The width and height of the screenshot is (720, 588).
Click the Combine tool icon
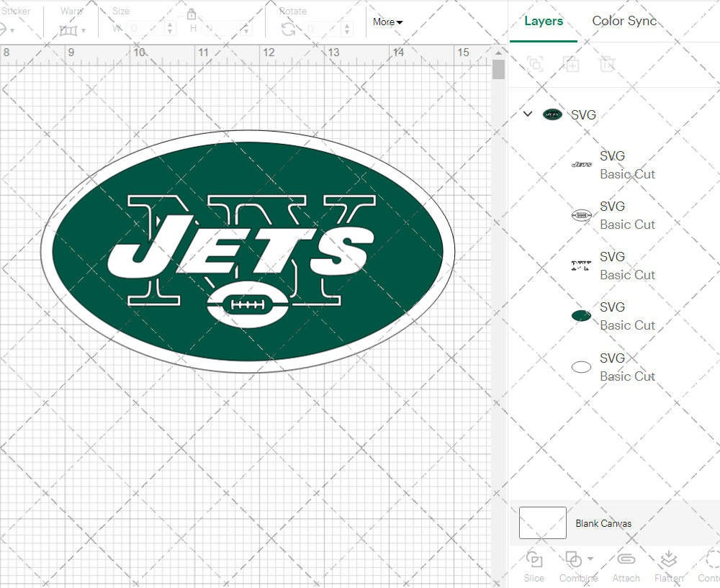coord(574,559)
